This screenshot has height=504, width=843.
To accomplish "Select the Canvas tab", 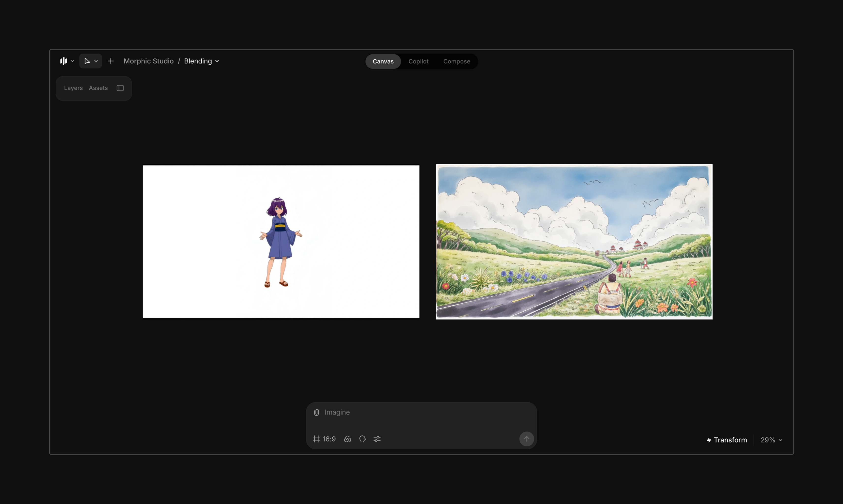I will tap(383, 61).
